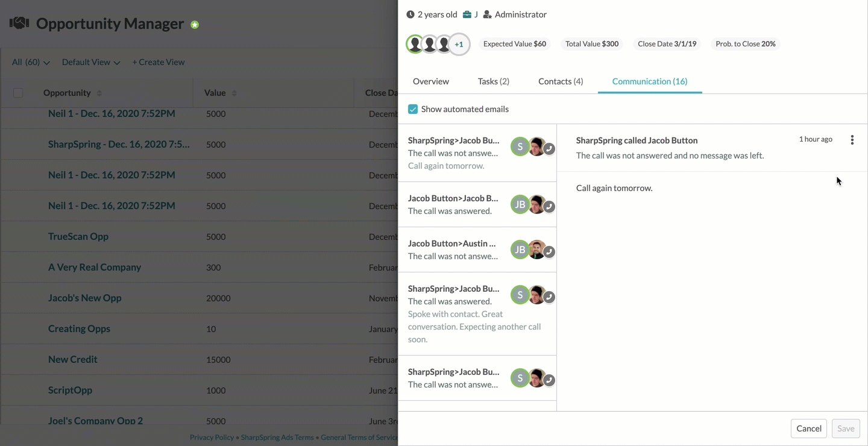Open the New Credit opportunity

pos(73,359)
